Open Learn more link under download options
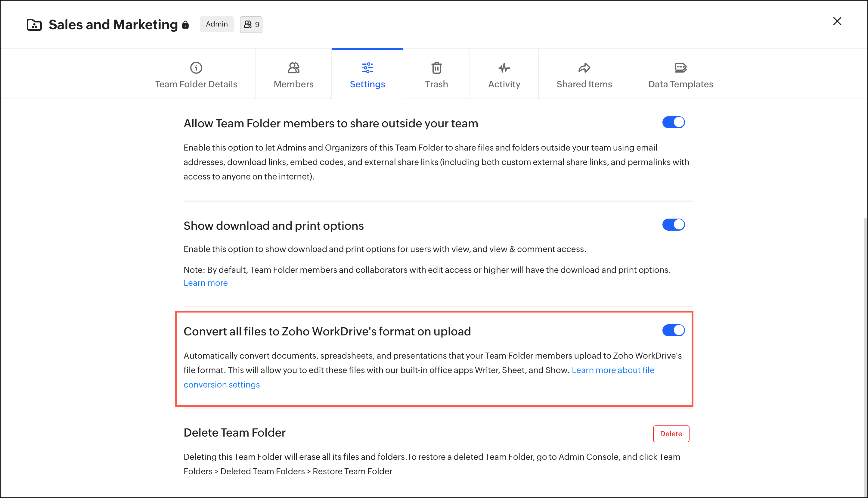Viewport: 868px width, 498px height. (x=206, y=283)
